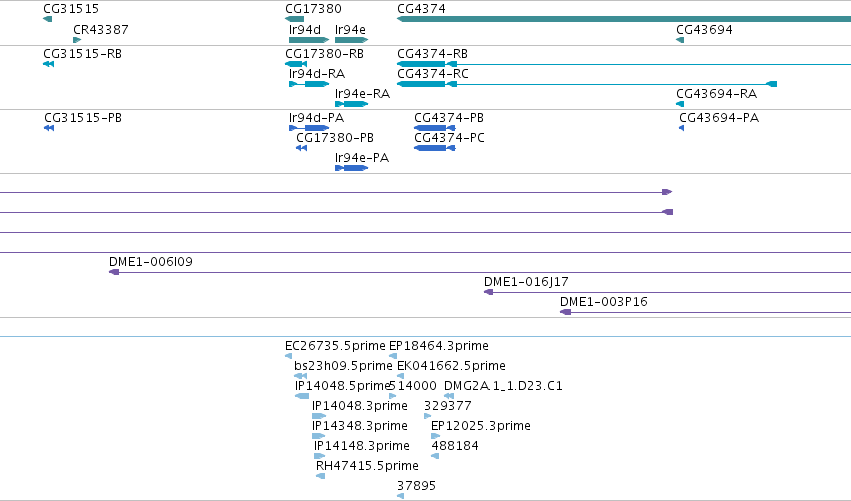
Task: Click the IP14048.3prime EST label
Action: click(x=360, y=406)
